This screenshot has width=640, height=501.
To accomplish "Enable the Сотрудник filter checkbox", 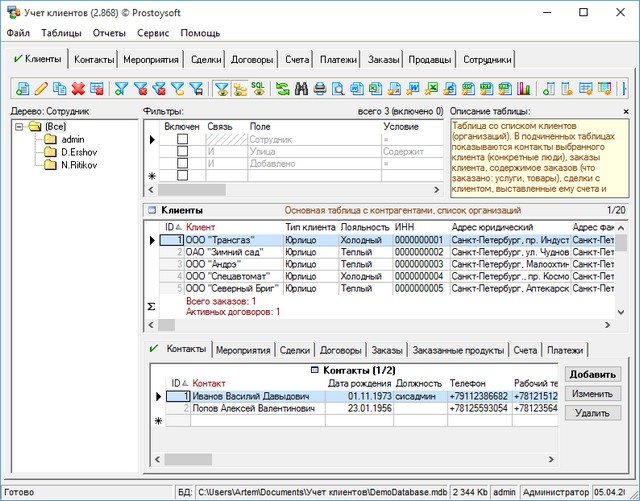I will tap(182, 140).
